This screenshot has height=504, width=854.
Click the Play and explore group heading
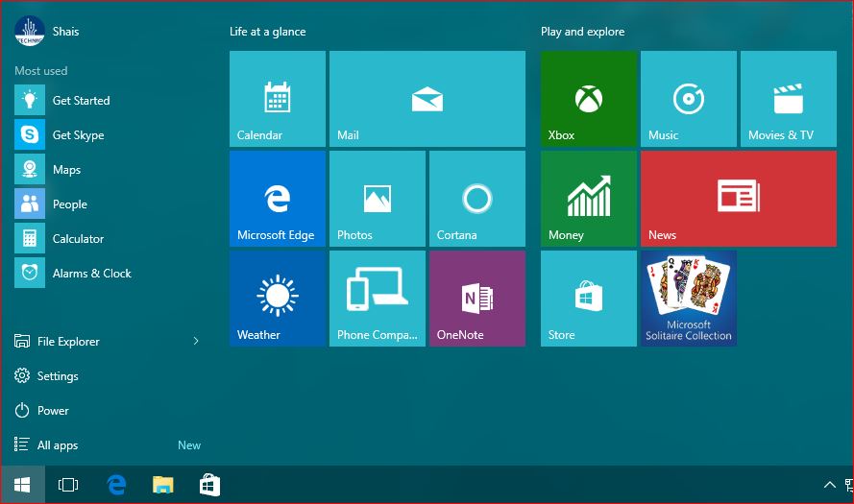tap(583, 32)
